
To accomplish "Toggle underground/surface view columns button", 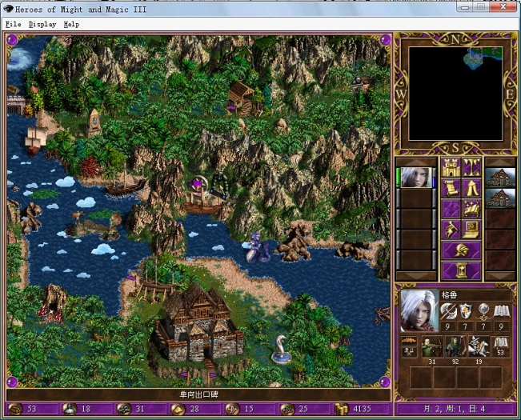I will tap(471, 168).
